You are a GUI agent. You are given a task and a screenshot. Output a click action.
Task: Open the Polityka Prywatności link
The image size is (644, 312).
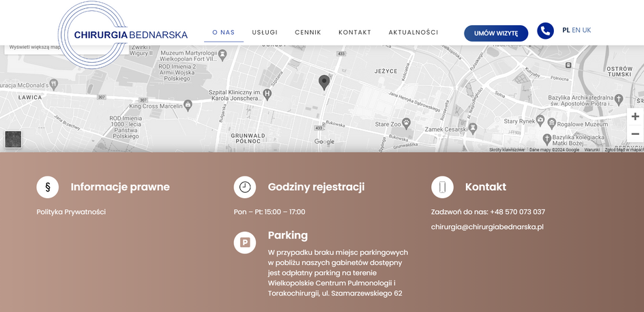click(x=71, y=212)
